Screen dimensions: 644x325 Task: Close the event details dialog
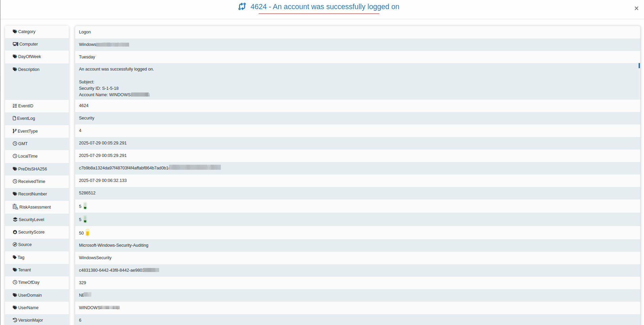pos(636,8)
